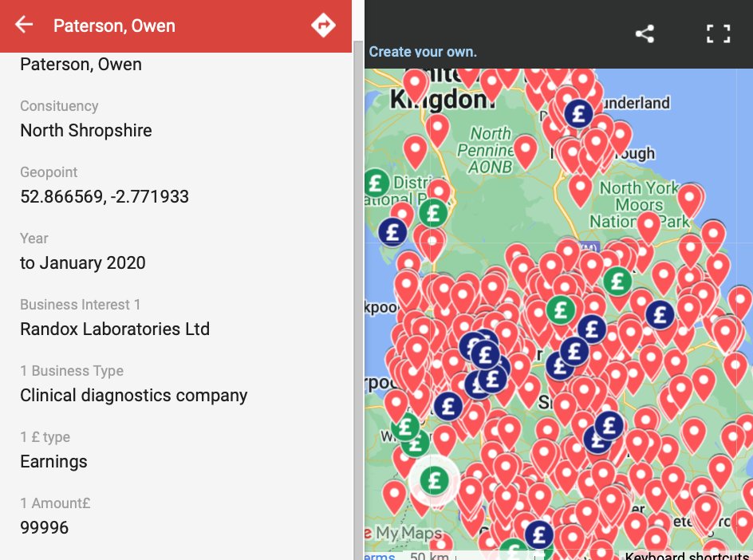Click a navy £ marker near Blackpool
Image resolution: width=753 pixels, height=560 pixels.
[392, 232]
